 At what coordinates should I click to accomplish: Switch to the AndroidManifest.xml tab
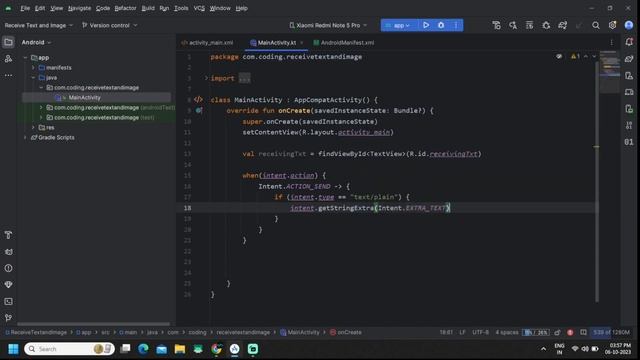344,42
